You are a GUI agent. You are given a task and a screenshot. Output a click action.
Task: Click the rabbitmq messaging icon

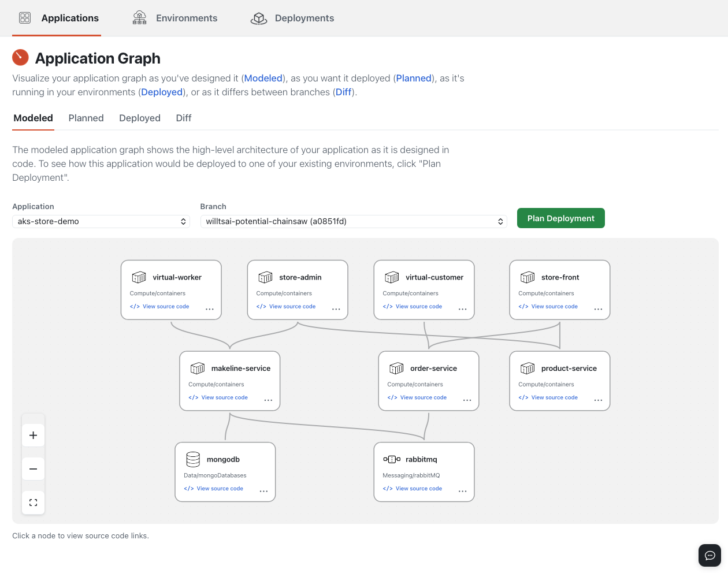coord(392,459)
